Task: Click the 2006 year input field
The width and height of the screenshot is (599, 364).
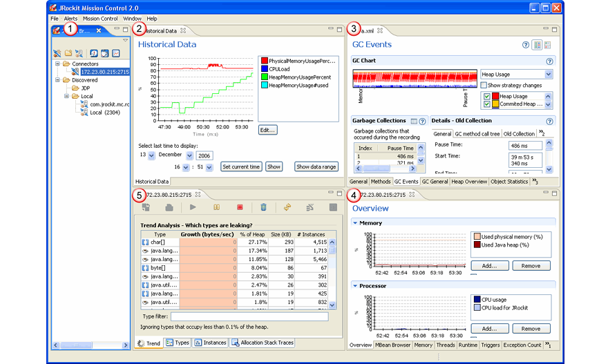Action: [205, 155]
